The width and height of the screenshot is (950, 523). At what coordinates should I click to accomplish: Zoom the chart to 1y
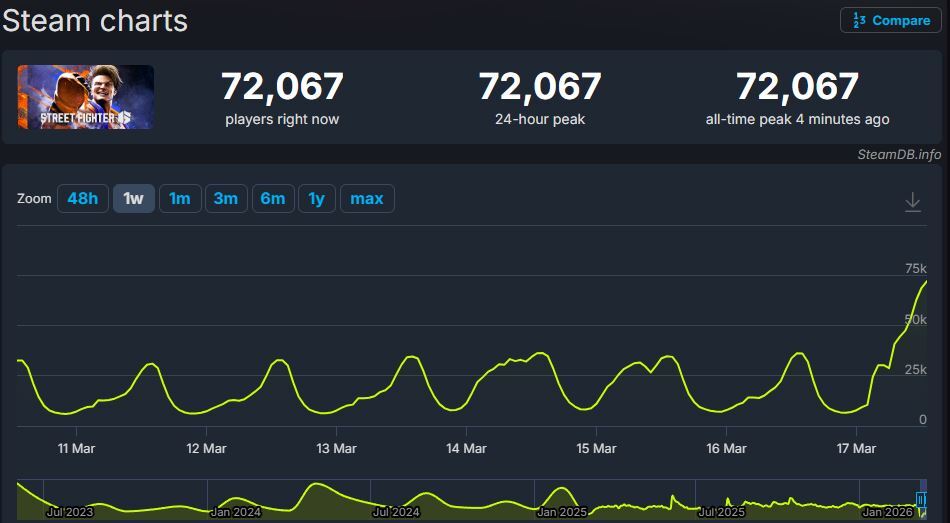pyautogui.click(x=316, y=199)
